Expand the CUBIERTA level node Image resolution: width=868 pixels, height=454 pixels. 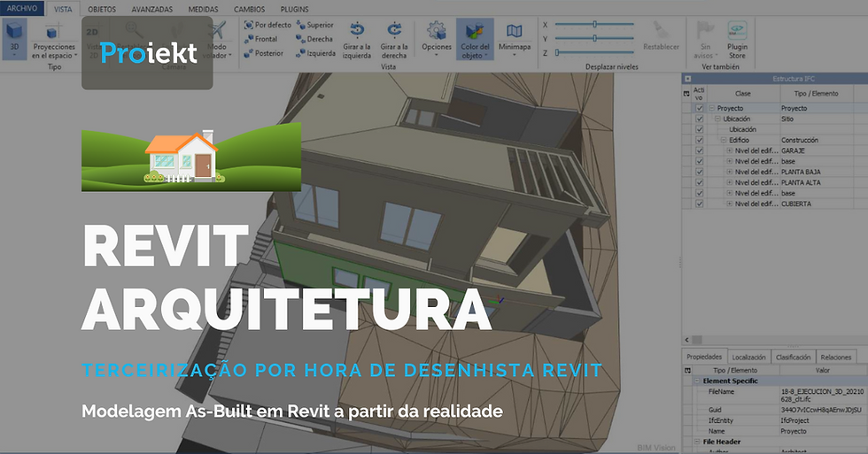tap(730, 204)
